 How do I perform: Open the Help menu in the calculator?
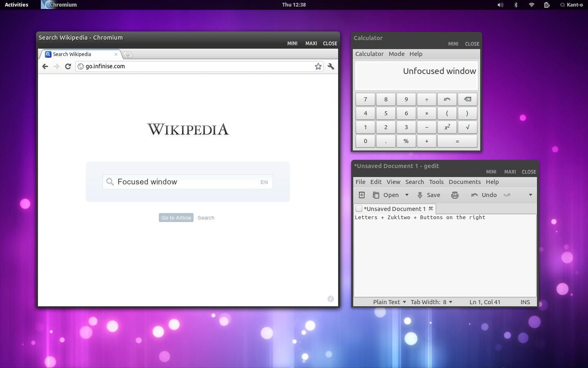point(416,54)
